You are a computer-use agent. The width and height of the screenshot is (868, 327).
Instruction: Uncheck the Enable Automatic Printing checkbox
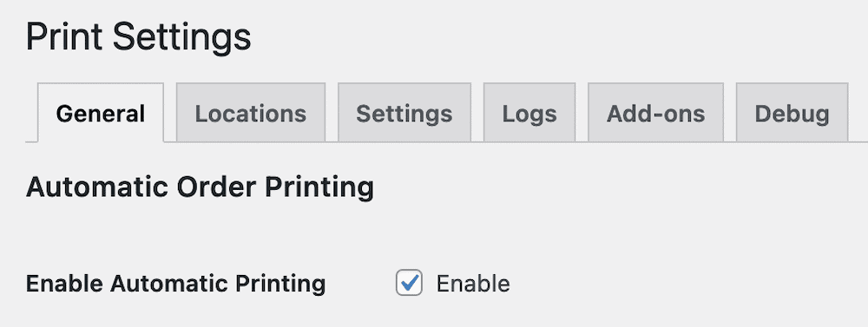pos(409,284)
